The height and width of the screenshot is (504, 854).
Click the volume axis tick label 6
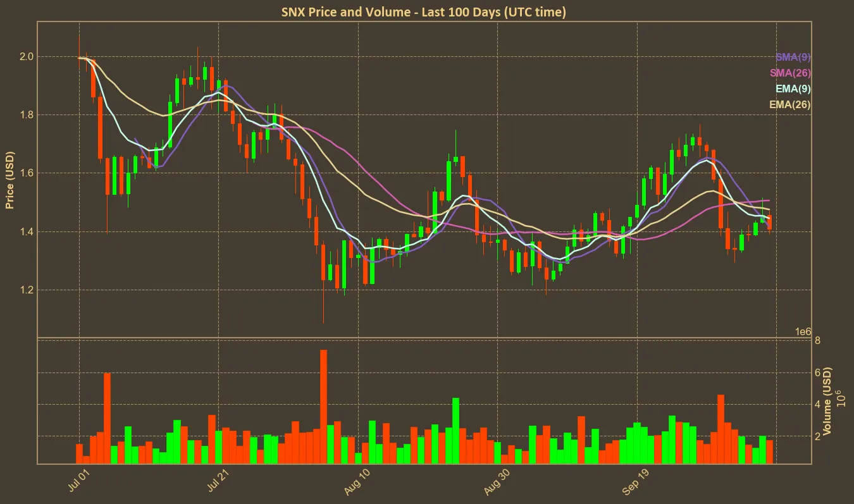(818, 372)
